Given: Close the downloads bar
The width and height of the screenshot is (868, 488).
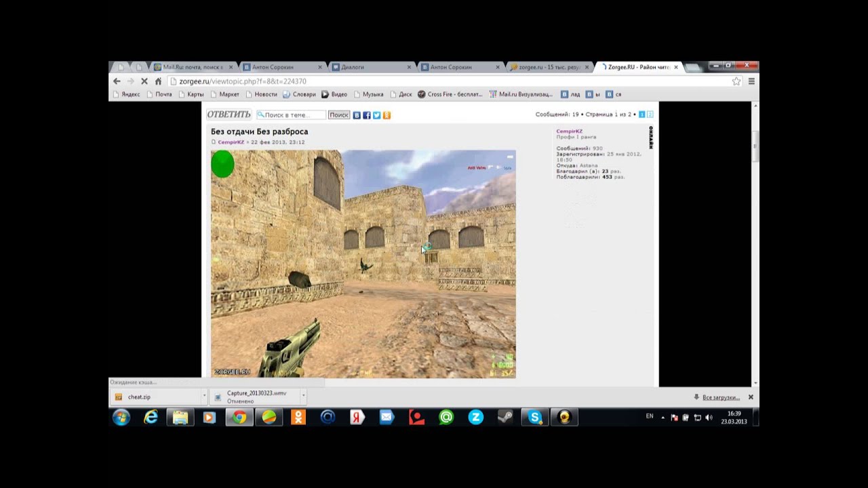Looking at the screenshot, I should (x=751, y=397).
